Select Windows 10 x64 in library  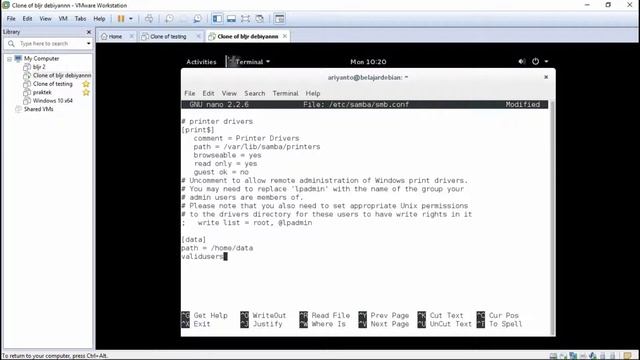tap(53, 100)
